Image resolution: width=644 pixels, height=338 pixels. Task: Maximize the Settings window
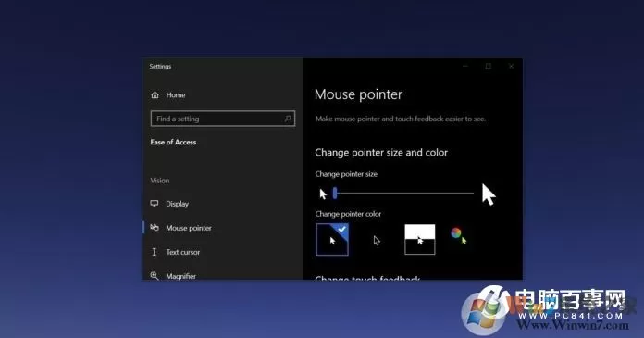pos(488,66)
